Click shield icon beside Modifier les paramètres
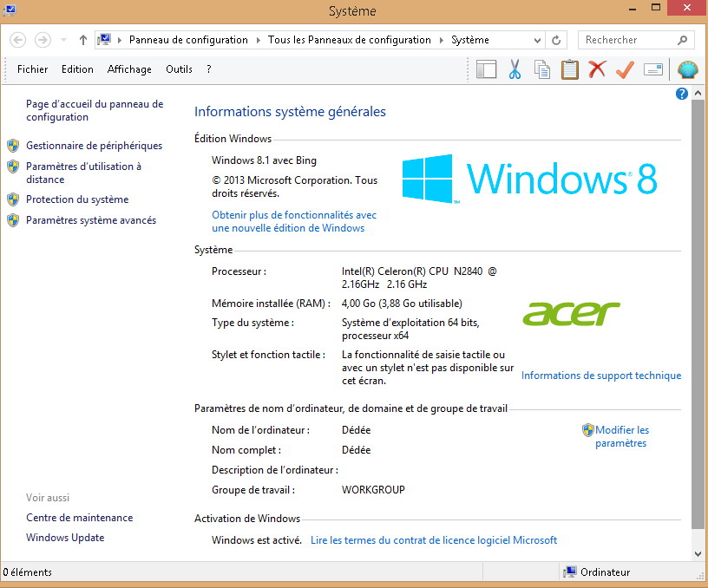 point(588,430)
